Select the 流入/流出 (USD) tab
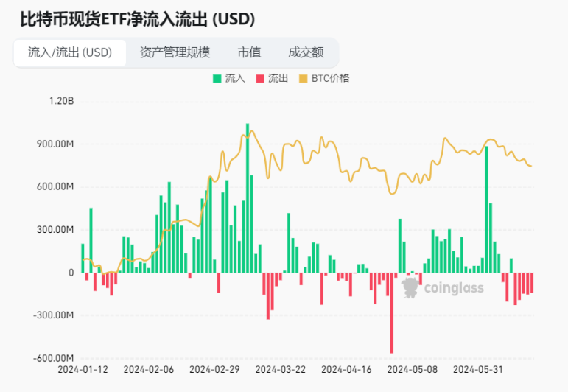The height and width of the screenshot is (392, 568). [x=69, y=52]
